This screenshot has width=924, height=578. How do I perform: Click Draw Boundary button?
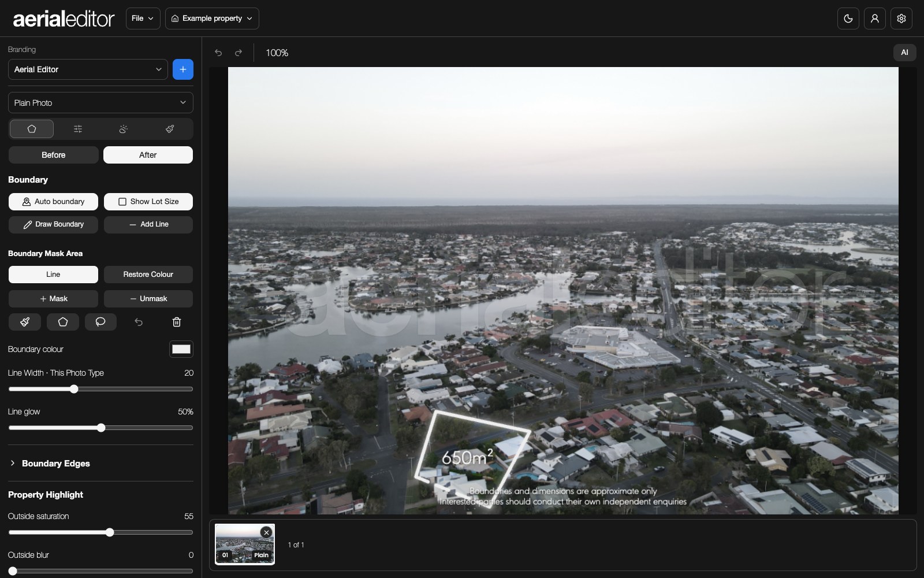[x=53, y=224]
